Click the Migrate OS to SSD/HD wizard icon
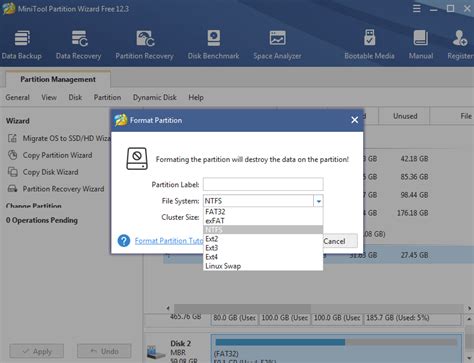This screenshot has height=363, width=474. pos(12,138)
